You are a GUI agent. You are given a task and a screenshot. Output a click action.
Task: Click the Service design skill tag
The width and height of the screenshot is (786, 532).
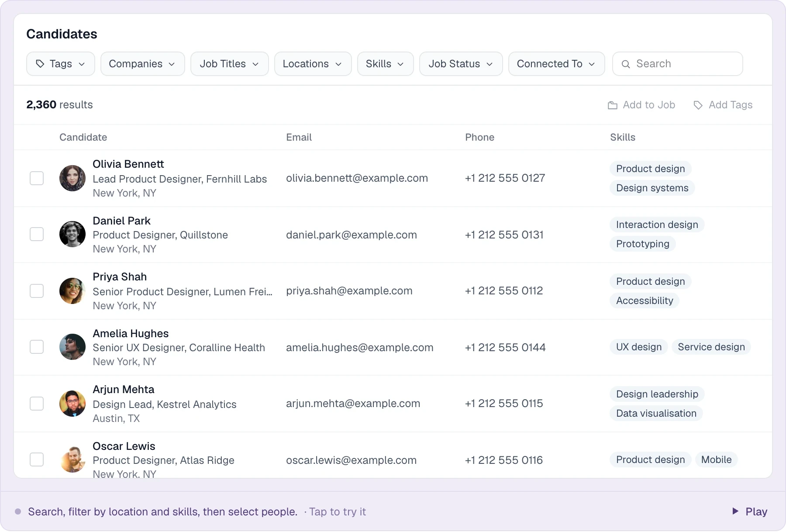coord(711,347)
